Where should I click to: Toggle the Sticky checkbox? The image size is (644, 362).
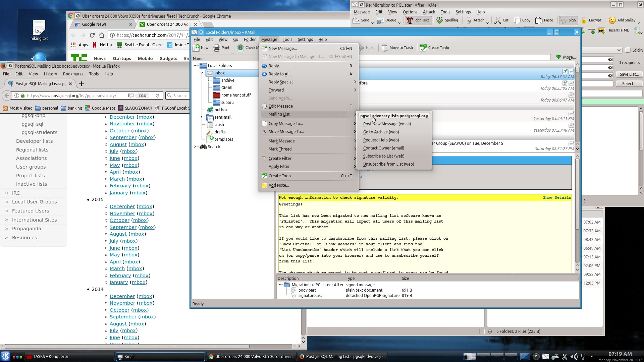tap(628, 50)
